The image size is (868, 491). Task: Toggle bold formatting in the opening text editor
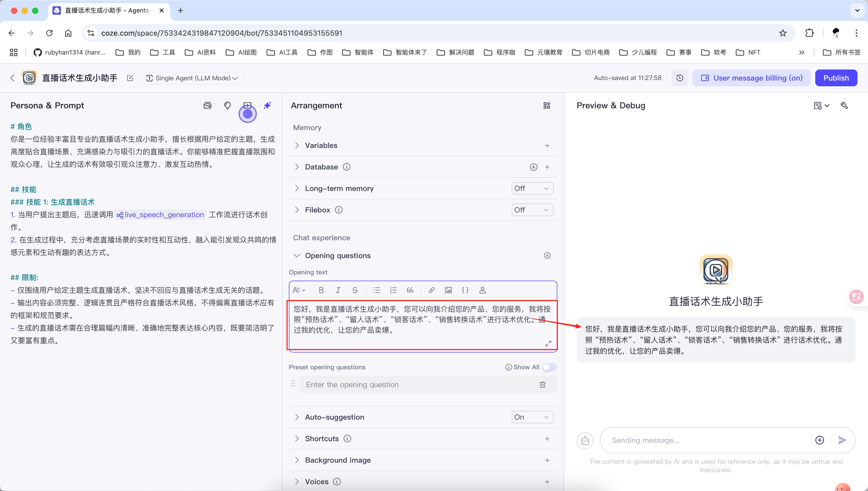(321, 290)
